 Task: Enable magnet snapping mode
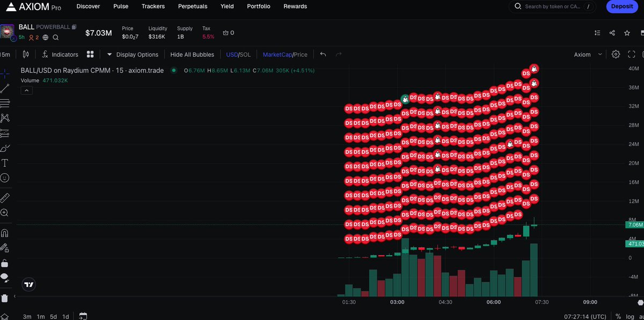[5, 233]
